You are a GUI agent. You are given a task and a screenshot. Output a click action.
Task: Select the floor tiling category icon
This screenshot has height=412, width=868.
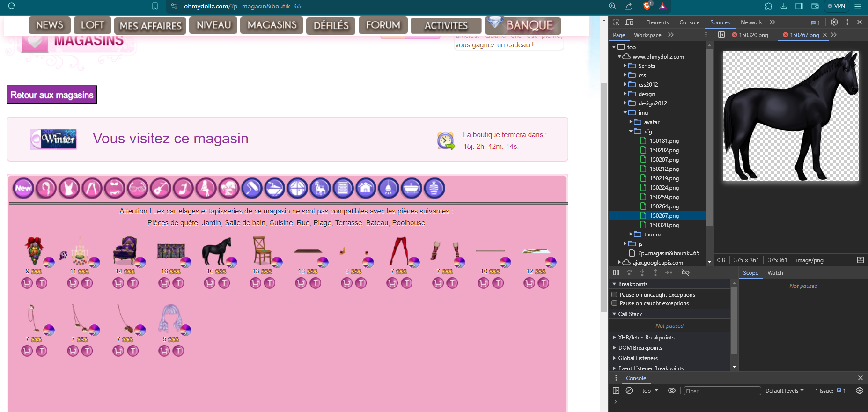coord(274,188)
